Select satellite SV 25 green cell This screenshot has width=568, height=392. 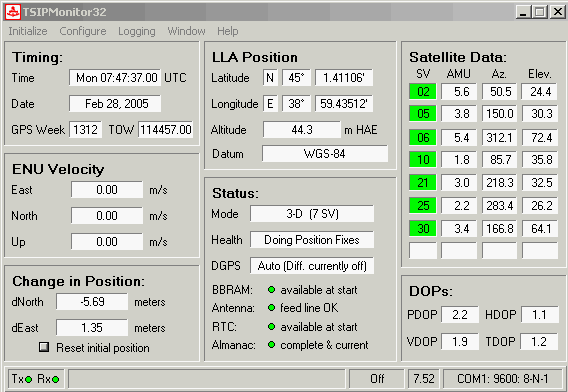tap(423, 205)
